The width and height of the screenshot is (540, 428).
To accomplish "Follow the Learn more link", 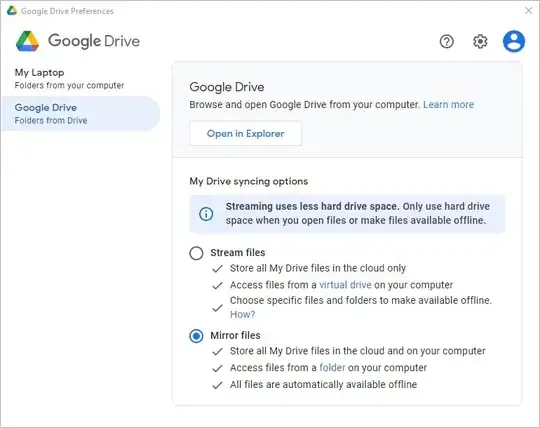I will click(x=448, y=104).
